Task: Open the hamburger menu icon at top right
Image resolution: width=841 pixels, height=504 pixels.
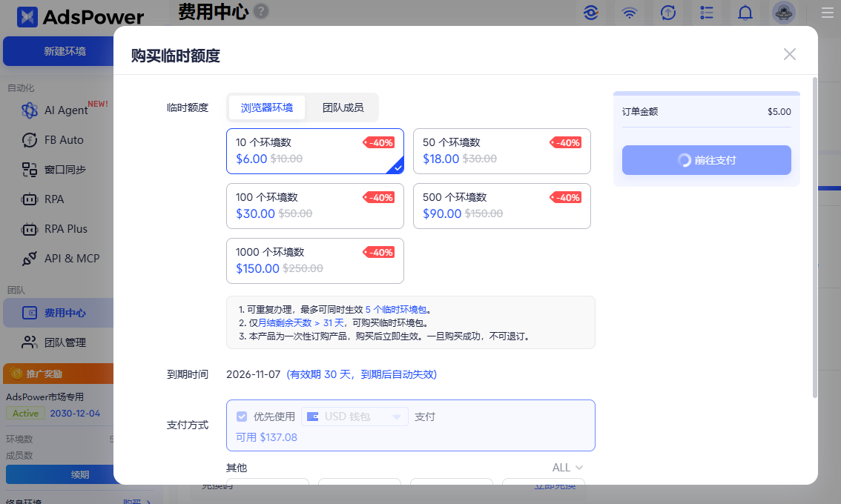Action: [828, 13]
